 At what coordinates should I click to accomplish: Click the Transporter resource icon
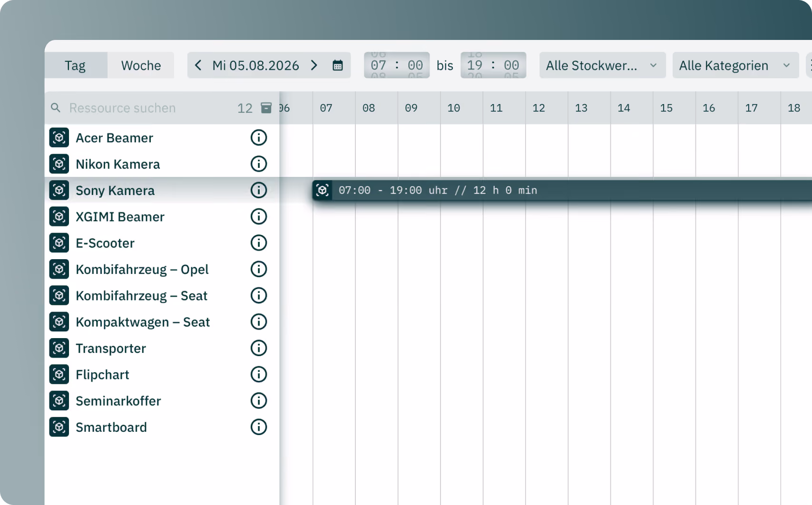tap(59, 348)
